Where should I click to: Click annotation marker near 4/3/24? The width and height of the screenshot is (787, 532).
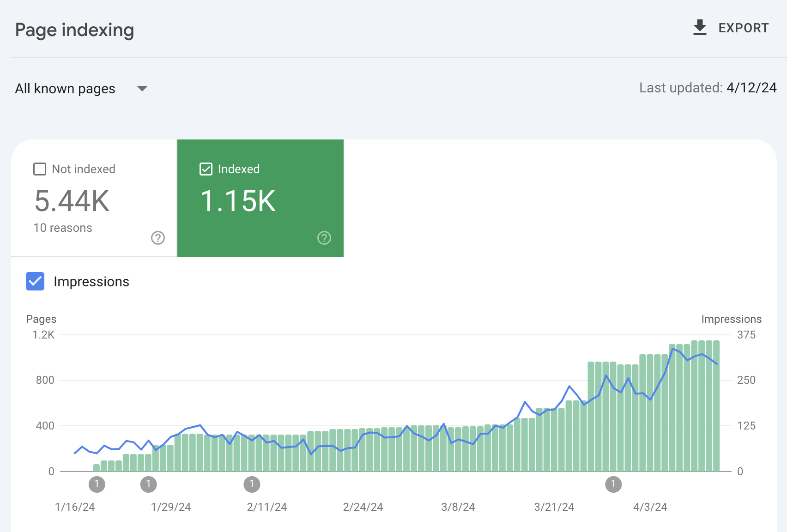coord(613,484)
